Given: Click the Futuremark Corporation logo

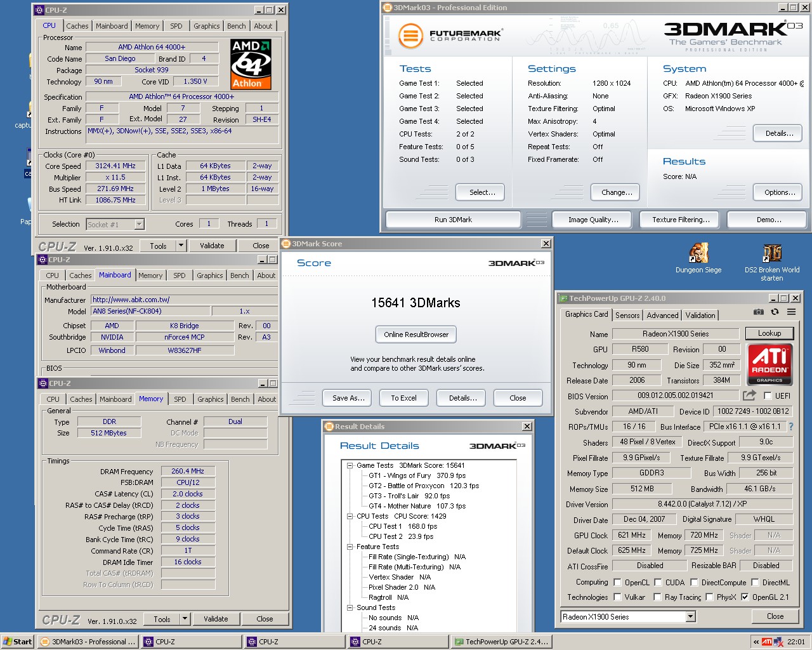Looking at the screenshot, I should pos(450,36).
